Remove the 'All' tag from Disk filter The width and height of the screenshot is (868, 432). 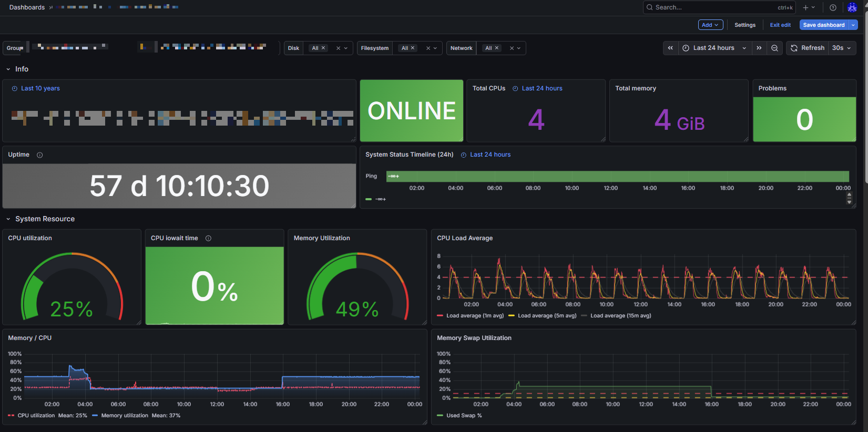(323, 48)
